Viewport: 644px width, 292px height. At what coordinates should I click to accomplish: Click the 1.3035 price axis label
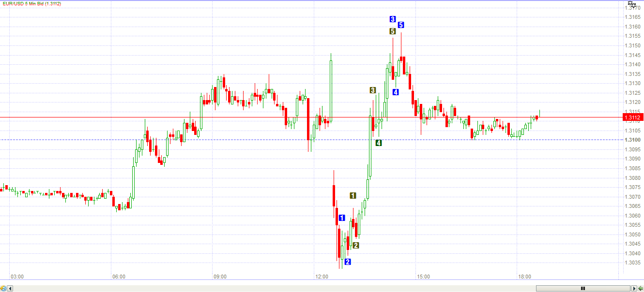tap(633, 263)
